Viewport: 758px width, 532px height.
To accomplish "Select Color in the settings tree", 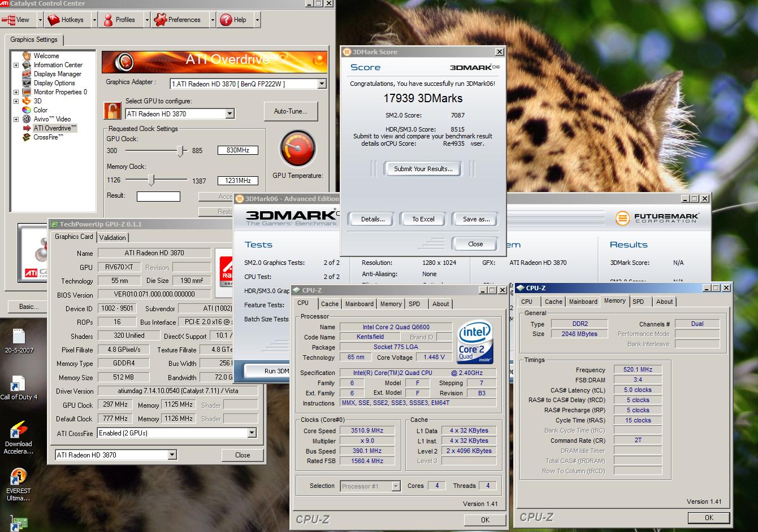I will 40,110.
